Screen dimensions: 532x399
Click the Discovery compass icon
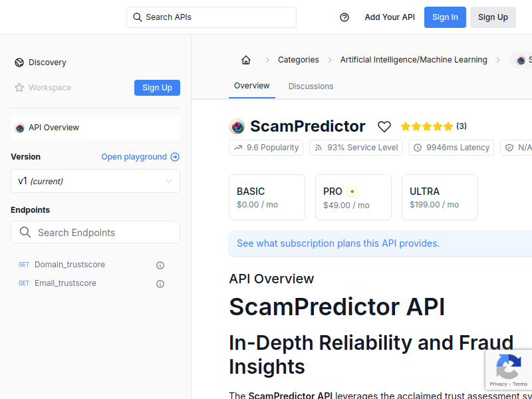click(x=19, y=63)
